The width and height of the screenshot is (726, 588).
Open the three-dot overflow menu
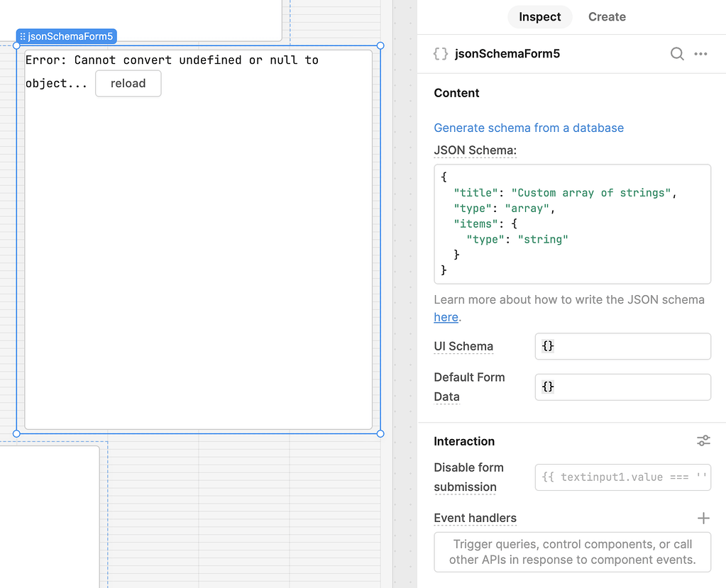[x=700, y=53]
